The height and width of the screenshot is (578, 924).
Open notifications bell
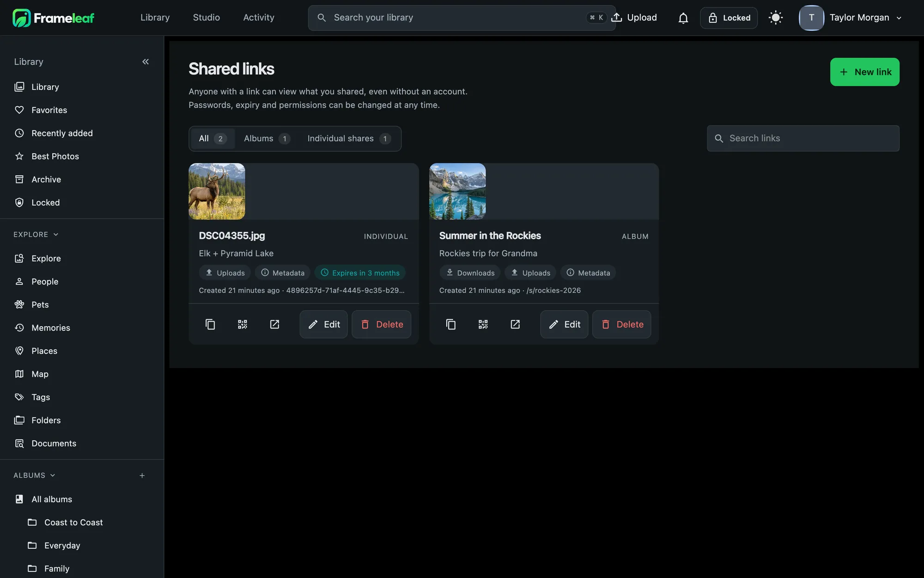pyautogui.click(x=683, y=18)
